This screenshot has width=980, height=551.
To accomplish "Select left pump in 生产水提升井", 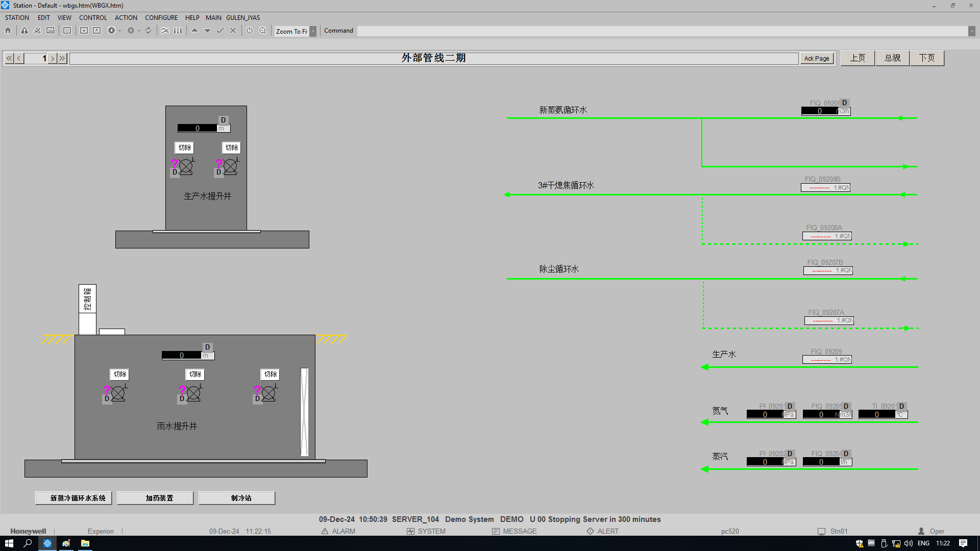I will point(185,166).
